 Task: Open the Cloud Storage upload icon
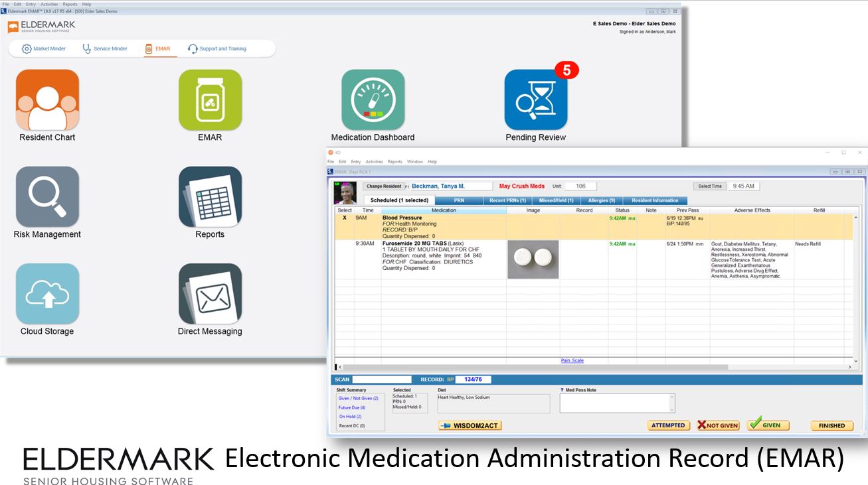[x=47, y=294]
